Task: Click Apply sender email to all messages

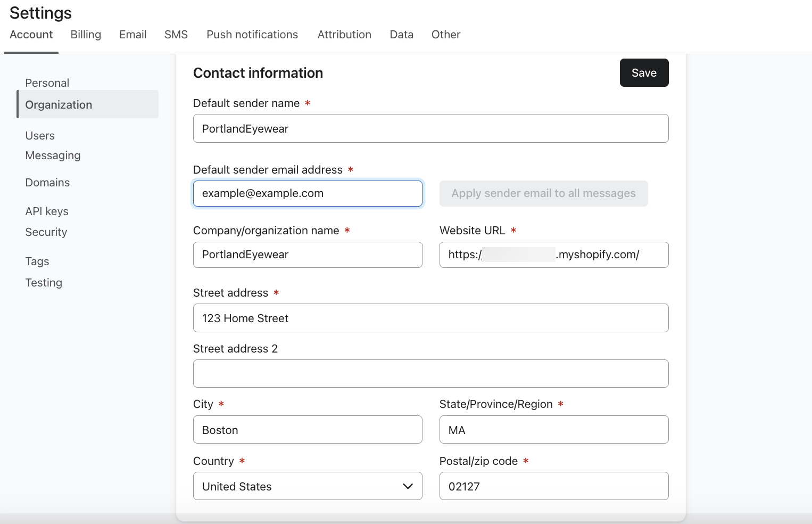Action: point(543,193)
